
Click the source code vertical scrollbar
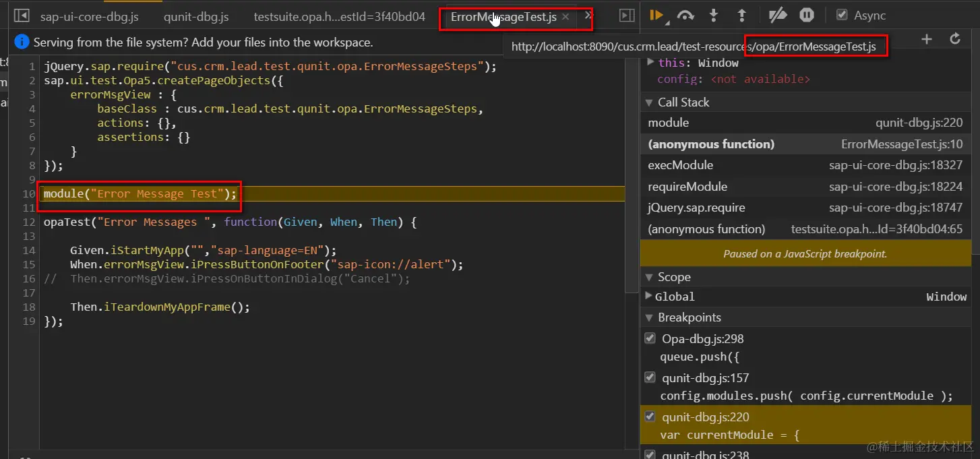632,175
